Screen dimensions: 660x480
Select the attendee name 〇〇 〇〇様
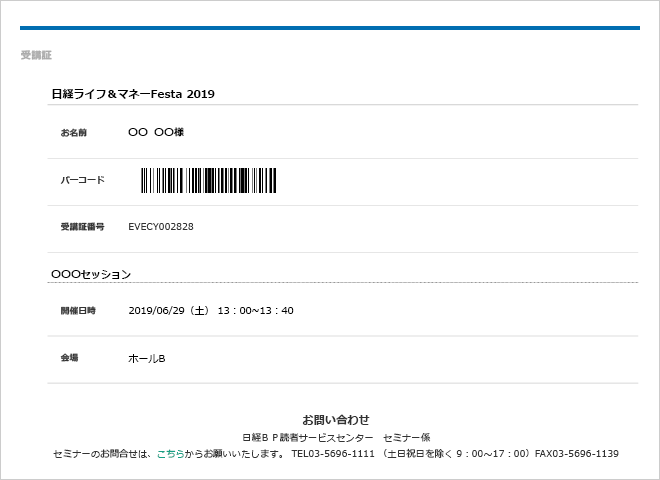tap(156, 132)
